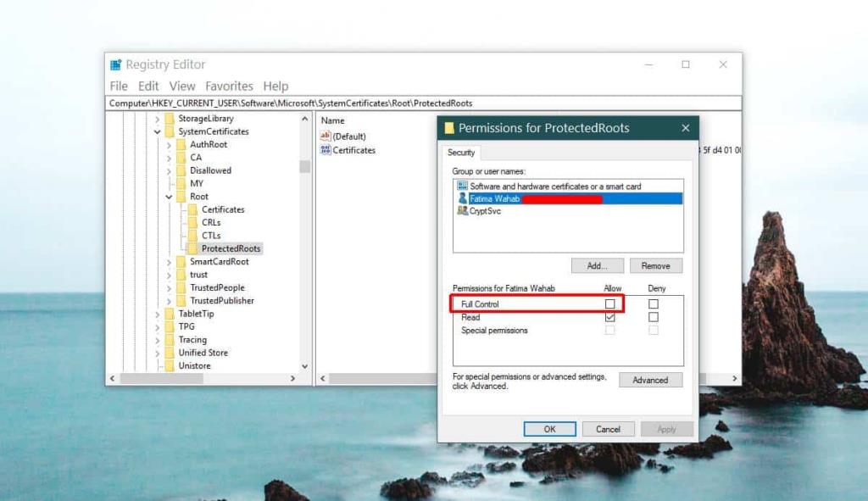Collapse the SystemCertificates tree node
This screenshot has width=868, height=501.
click(x=159, y=131)
